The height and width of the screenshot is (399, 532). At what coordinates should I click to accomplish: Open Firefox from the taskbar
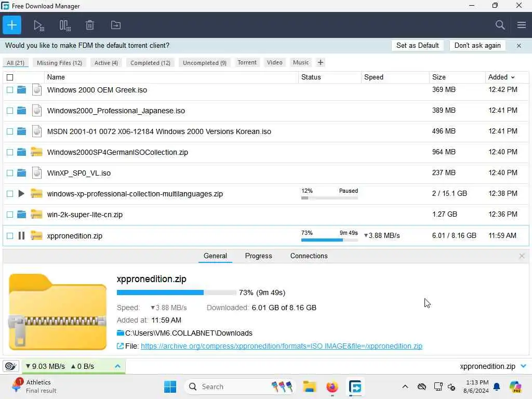pyautogui.click(x=332, y=387)
